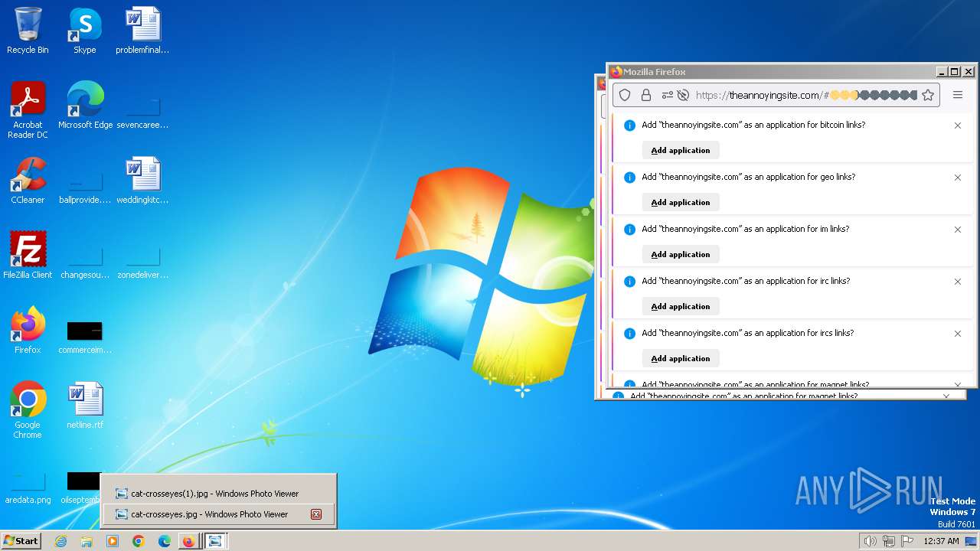Select the CCleaner desktop shortcut
Image resolution: width=980 pixels, height=551 pixels.
click(x=28, y=181)
